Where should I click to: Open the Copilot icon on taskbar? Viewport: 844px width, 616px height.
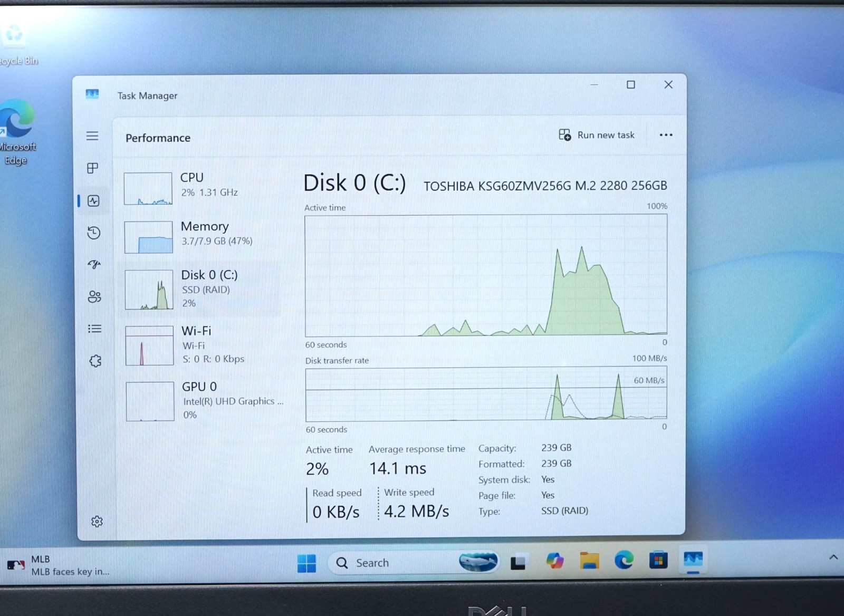tap(554, 561)
